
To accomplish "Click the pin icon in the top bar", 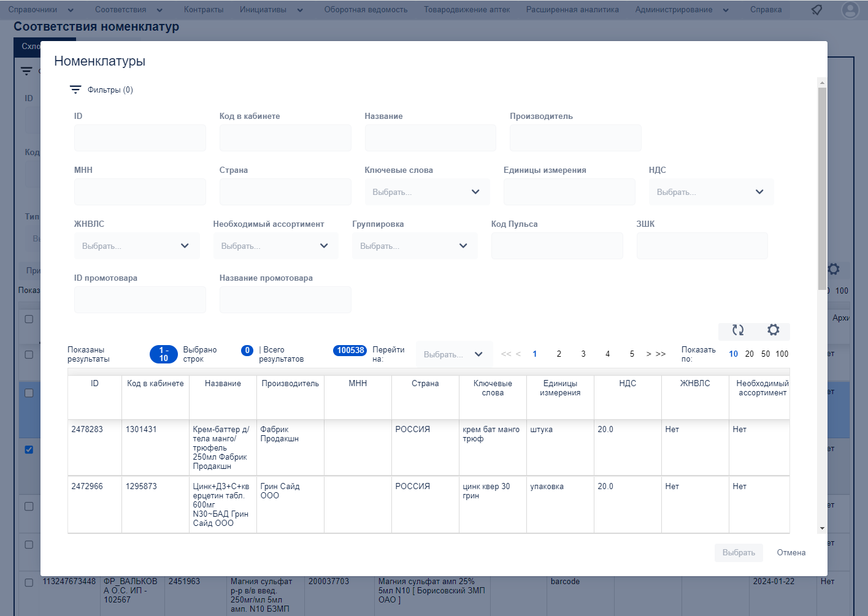I will click(x=816, y=10).
